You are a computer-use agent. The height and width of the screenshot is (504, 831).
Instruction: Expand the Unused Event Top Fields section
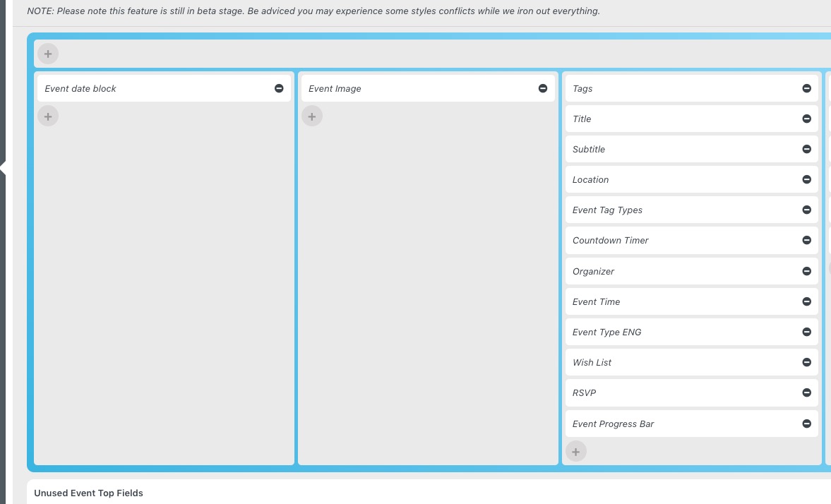tap(88, 493)
